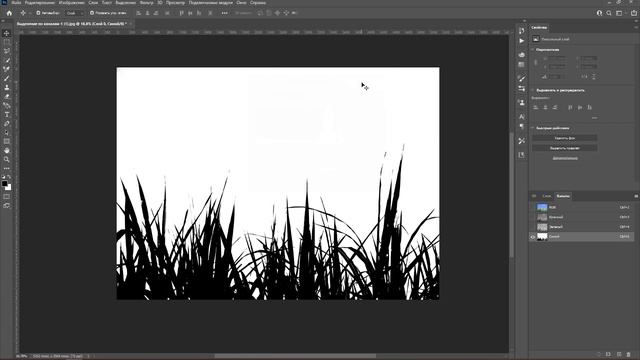Collapse the transform section in Properties
This screenshot has height=360, width=640.
[532, 50]
